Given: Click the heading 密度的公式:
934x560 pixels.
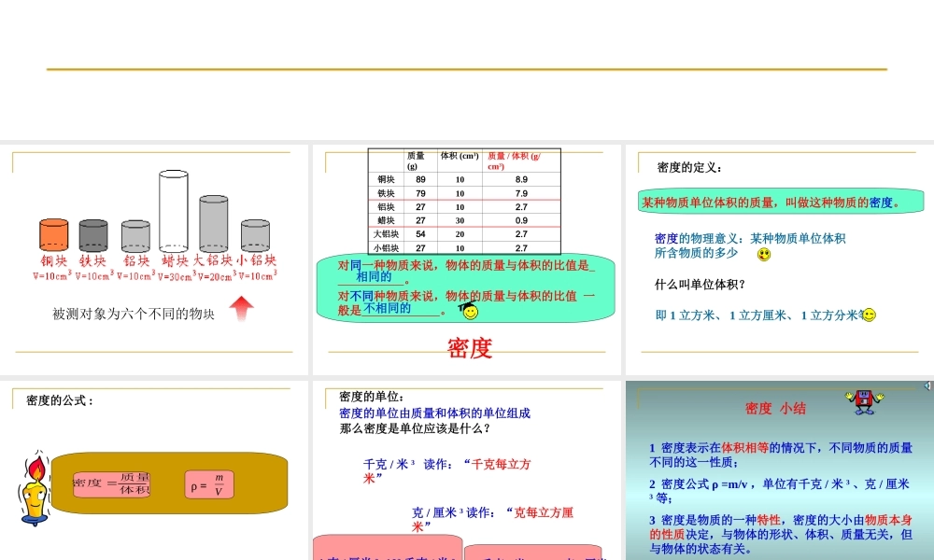Looking at the screenshot, I should coord(60,400).
